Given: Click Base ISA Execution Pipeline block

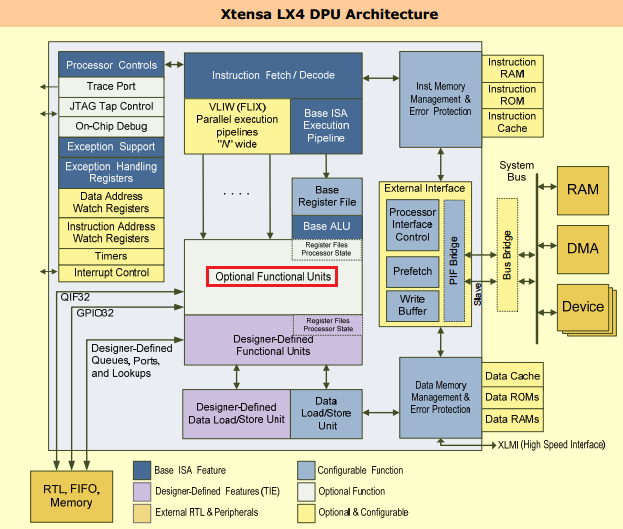Looking at the screenshot, I should point(326,126).
